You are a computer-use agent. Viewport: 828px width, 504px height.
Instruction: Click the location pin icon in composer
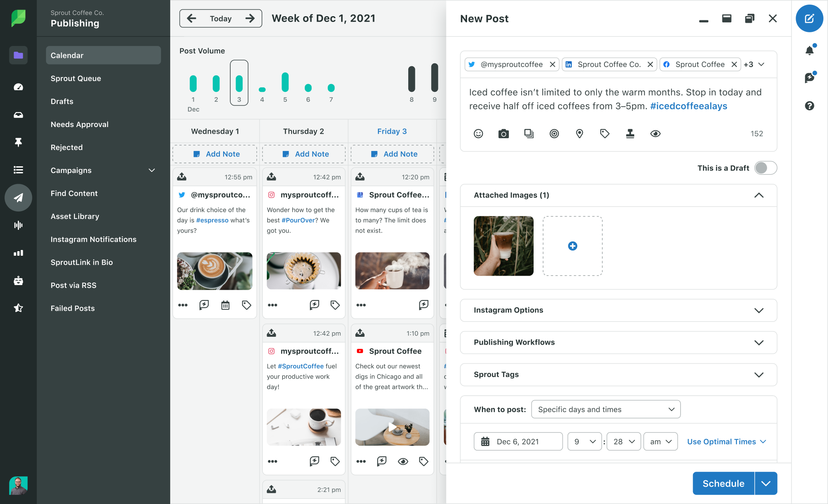pyautogui.click(x=580, y=133)
